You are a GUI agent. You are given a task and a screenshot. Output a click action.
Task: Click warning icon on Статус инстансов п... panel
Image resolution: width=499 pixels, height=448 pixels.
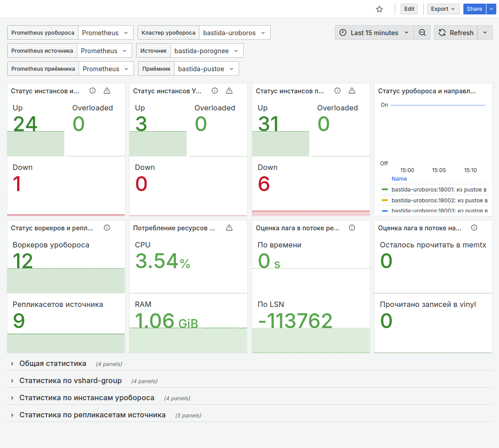(x=351, y=91)
